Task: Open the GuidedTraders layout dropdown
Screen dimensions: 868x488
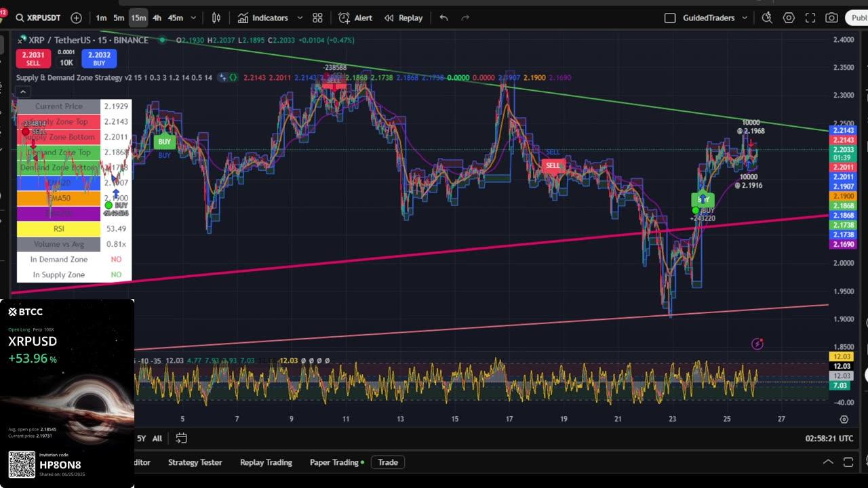Action: pos(715,18)
